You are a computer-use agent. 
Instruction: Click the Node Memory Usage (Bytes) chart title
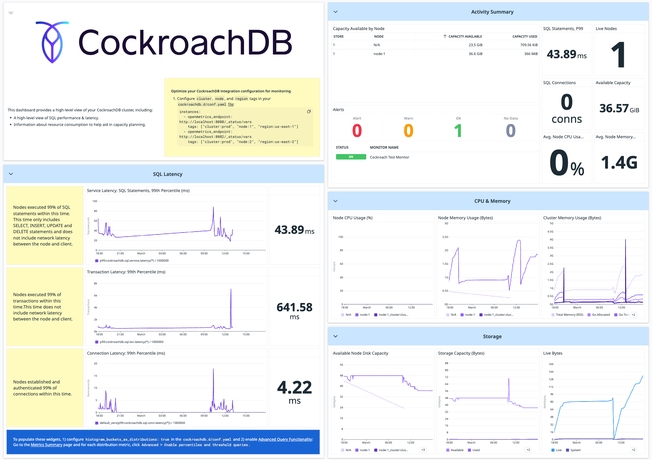click(x=464, y=218)
